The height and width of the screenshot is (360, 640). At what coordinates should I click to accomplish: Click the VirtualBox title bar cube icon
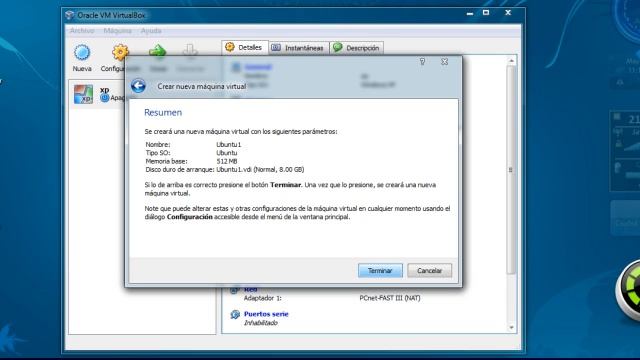[70, 15]
